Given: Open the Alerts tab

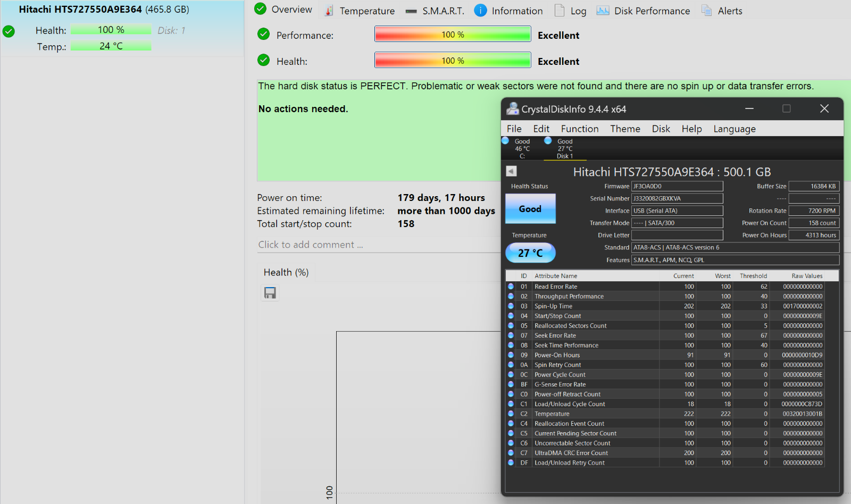Looking at the screenshot, I should (x=722, y=11).
